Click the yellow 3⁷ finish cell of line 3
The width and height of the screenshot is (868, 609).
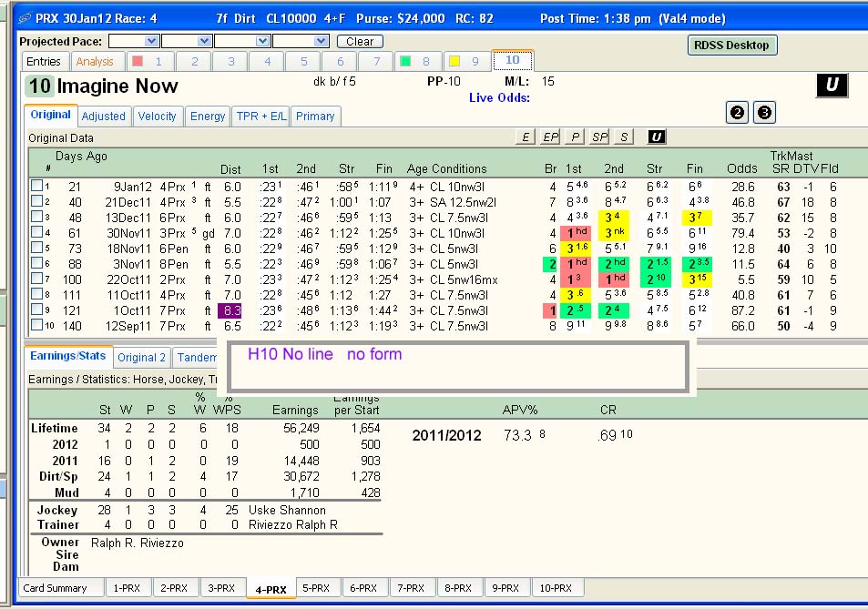[696, 218]
